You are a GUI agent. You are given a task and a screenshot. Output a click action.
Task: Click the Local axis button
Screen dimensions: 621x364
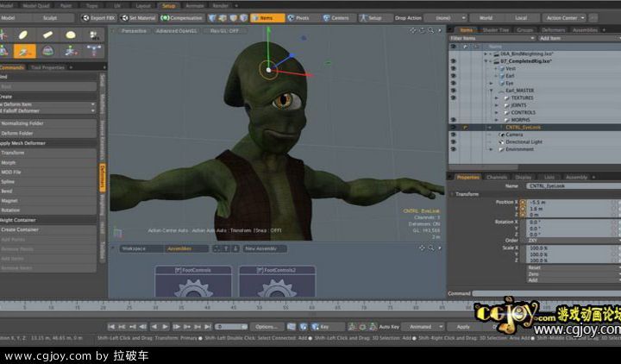(x=521, y=18)
